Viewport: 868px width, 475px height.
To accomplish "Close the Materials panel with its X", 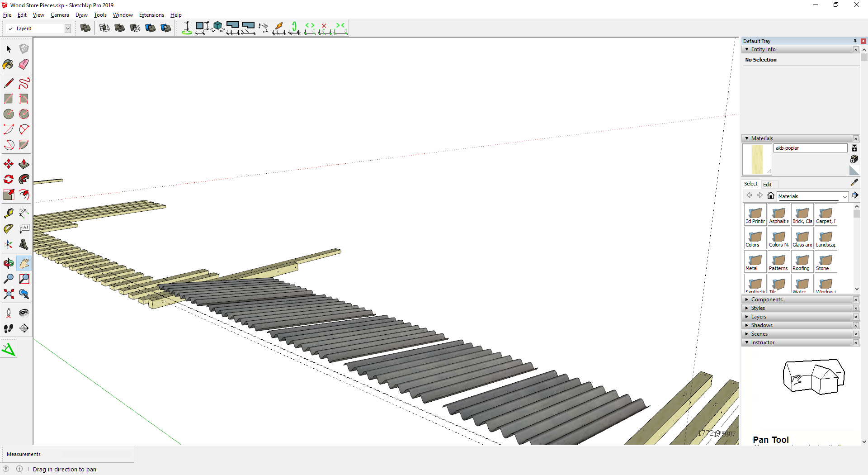I will coord(856,138).
